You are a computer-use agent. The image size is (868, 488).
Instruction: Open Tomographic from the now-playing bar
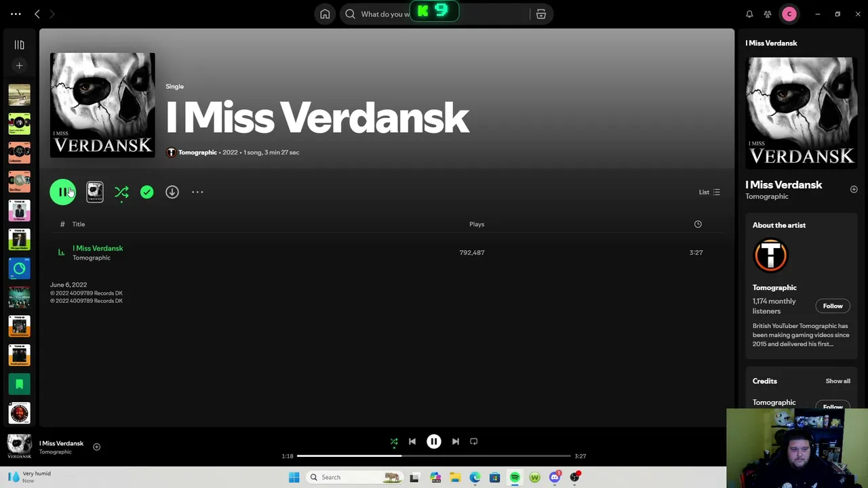tap(55, 452)
